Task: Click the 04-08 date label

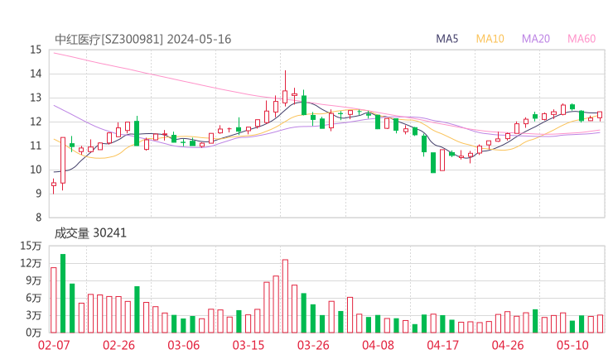Action: pyautogui.click(x=378, y=345)
